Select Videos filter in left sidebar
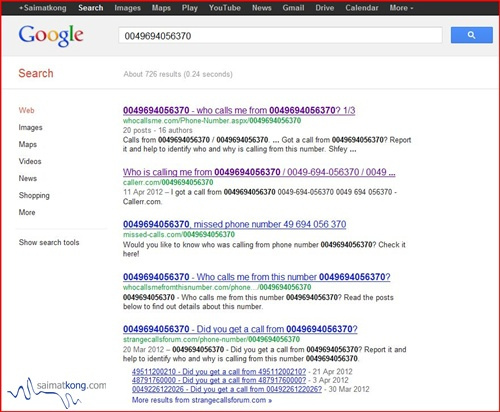 click(x=30, y=161)
